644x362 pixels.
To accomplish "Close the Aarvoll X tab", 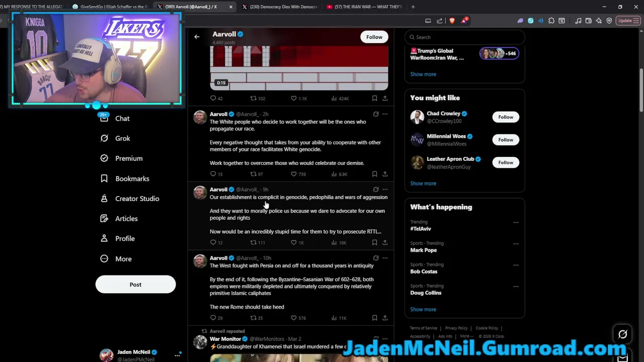I will 231,7.
